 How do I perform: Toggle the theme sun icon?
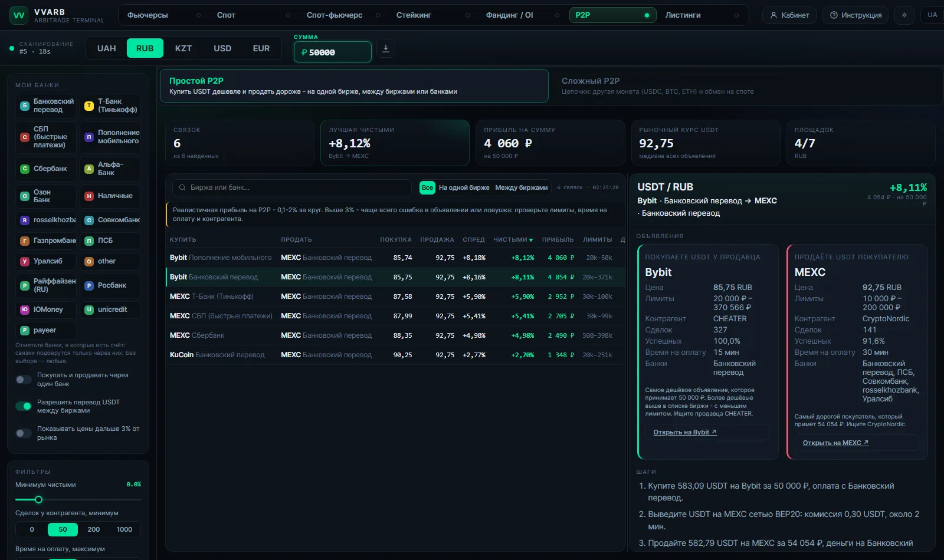click(x=904, y=15)
